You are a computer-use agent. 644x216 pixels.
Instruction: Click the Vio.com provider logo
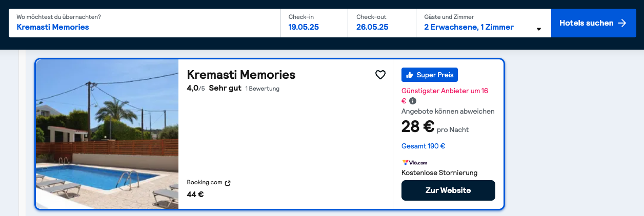(x=415, y=163)
